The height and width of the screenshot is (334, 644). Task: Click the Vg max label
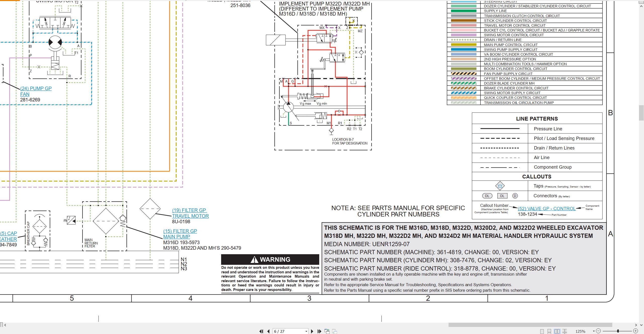[x=305, y=103]
